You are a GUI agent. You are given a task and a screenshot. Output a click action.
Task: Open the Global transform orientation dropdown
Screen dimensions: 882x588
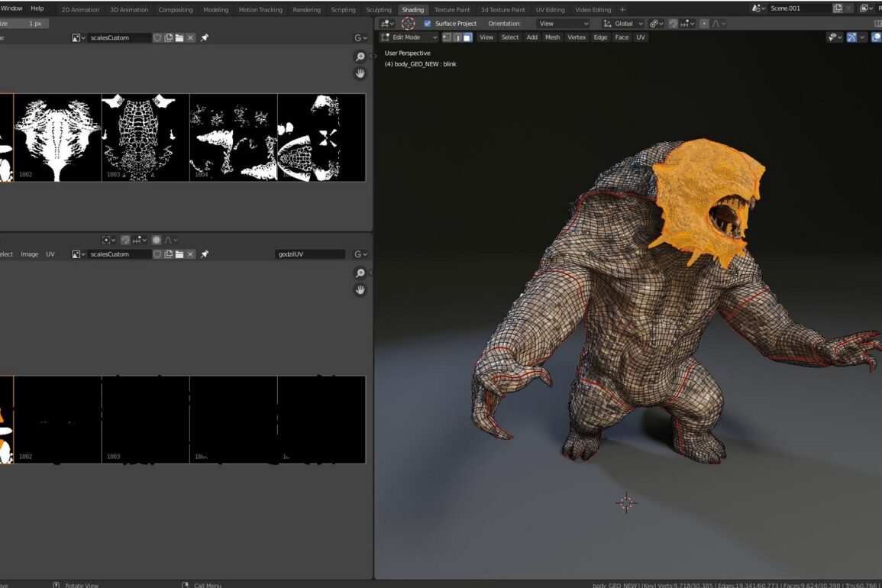coord(624,24)
